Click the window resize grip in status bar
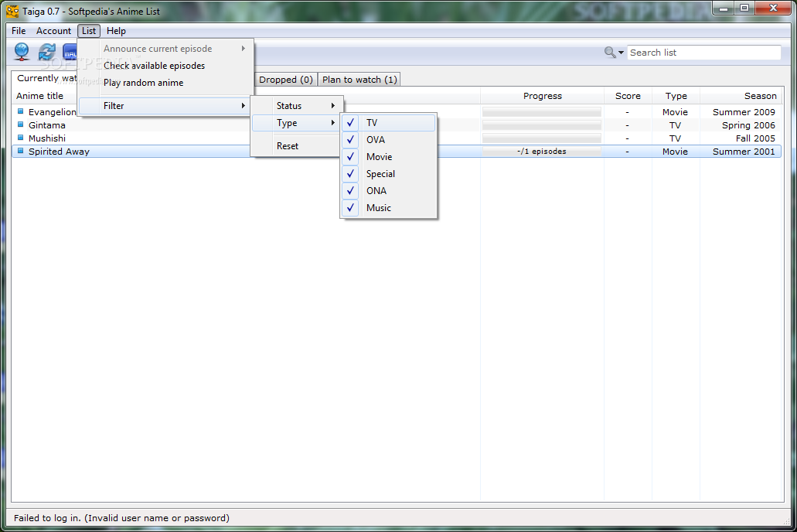 tap(787, 520)
